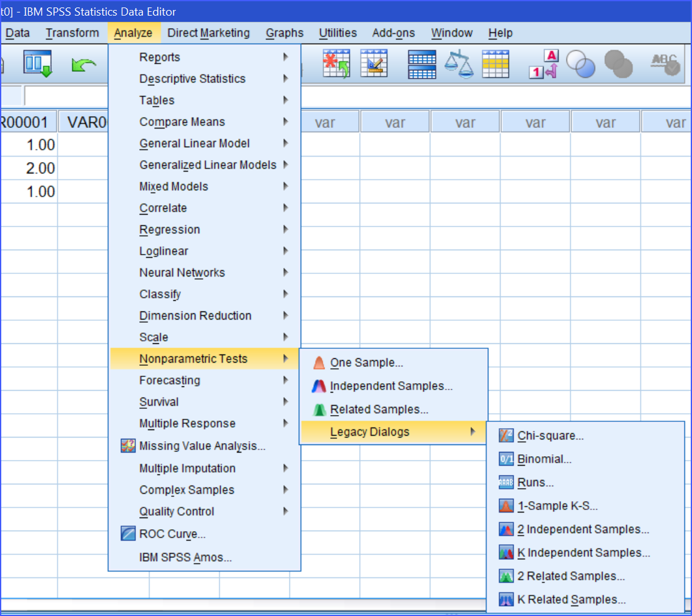The height and width of the screenshot is (616, 692).
Task: Click the Value Labels toolbar icon
Action: click(543, 64)
